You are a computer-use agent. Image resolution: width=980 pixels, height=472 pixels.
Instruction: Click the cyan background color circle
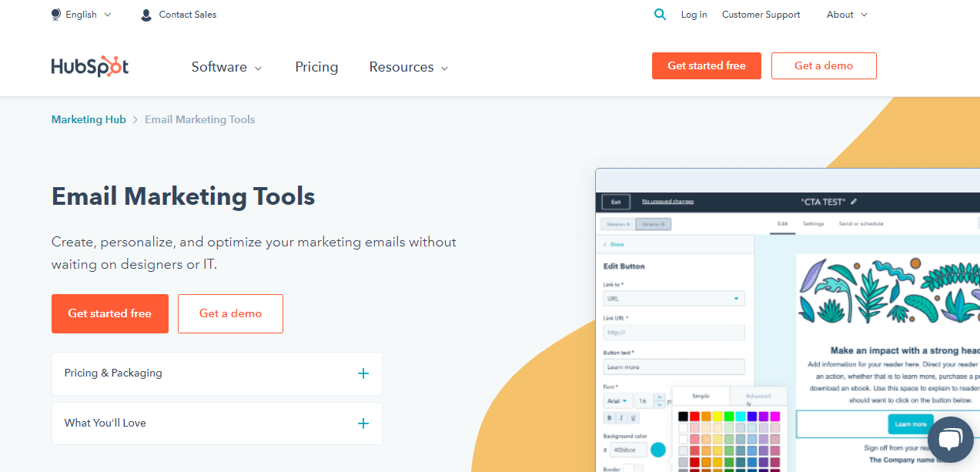(x=658, y=450)
